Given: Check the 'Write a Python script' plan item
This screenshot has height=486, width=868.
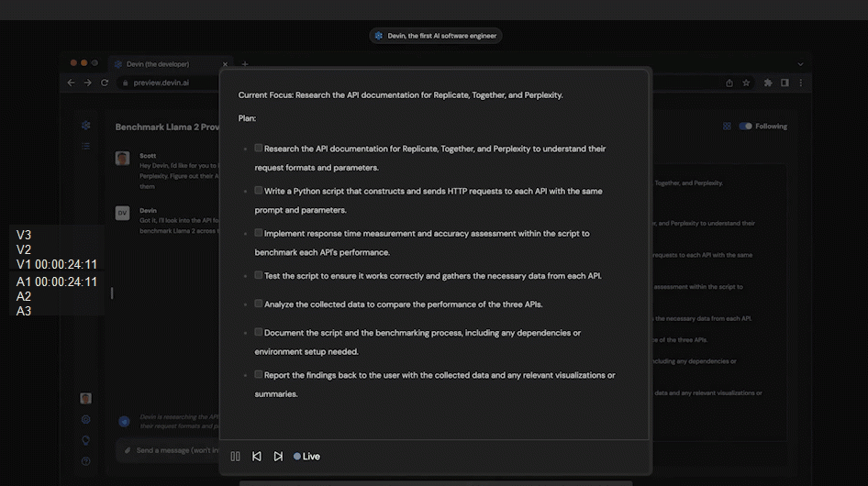Looking at the screenshot, I should [x=259, y=191].
